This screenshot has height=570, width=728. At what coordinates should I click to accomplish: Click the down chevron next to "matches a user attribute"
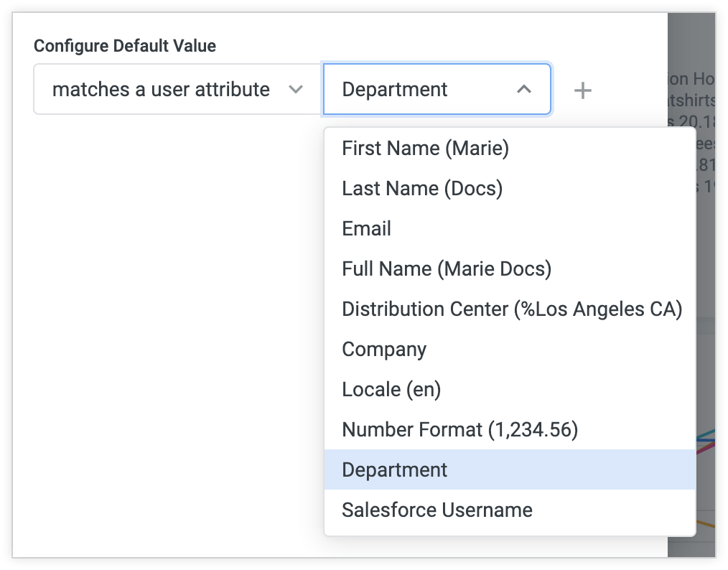coord(297,89)
